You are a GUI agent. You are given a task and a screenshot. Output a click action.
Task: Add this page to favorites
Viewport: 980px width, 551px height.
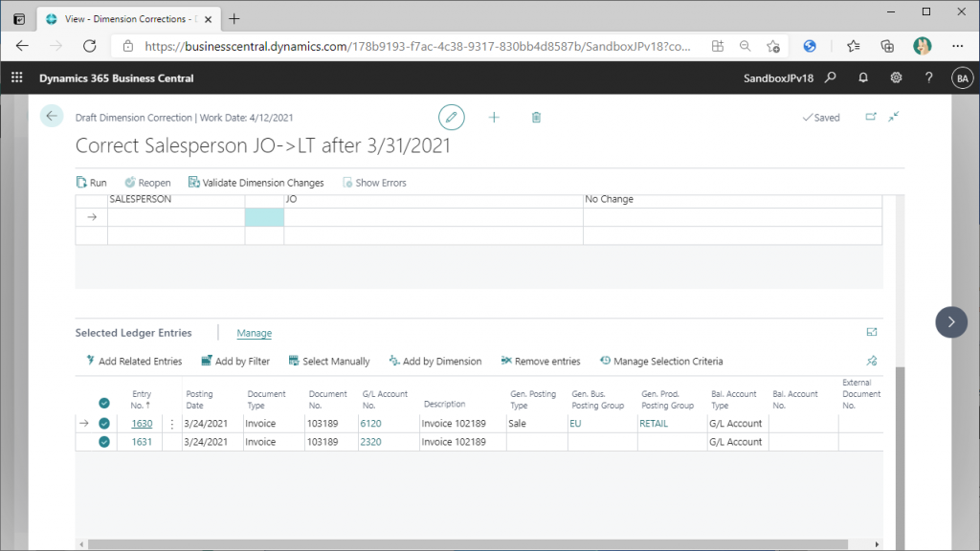pos(773,46)
